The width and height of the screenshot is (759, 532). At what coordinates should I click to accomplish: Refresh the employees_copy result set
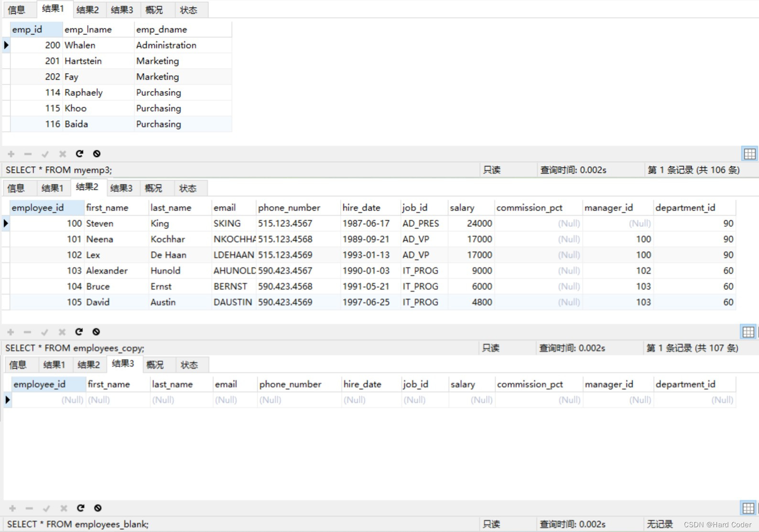click(x=79, y=331)
